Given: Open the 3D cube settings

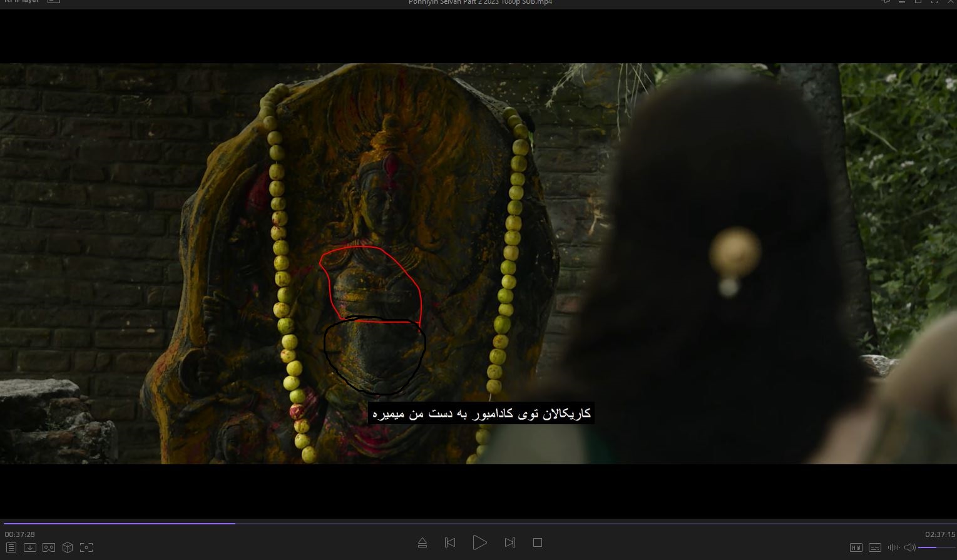Looking at the screenshot, I should pos(68,547).
